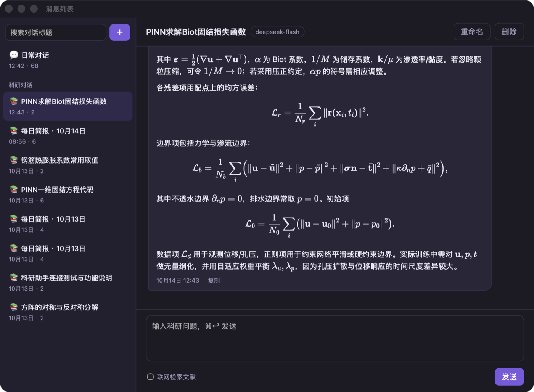This screenshot has height=392, width=534.
Task: Click the books icon beside 每日简报 · 10月14日
Action: pos(14,131)
